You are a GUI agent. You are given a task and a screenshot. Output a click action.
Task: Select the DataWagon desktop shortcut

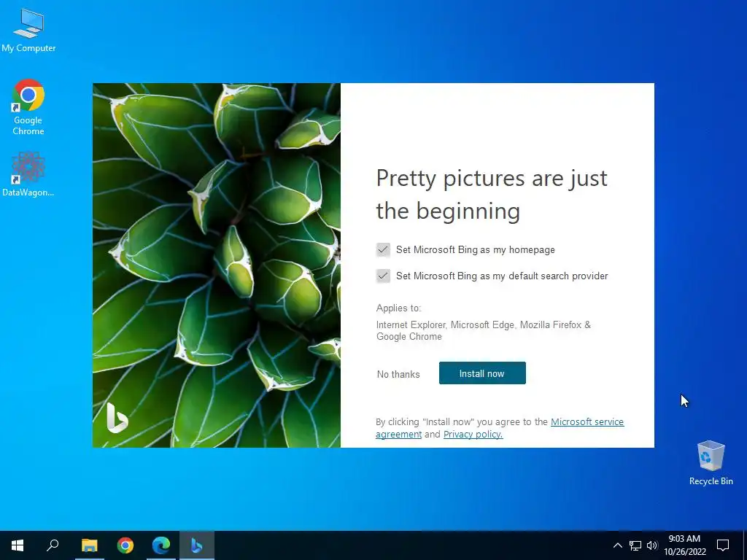click(x=28, y=174)
